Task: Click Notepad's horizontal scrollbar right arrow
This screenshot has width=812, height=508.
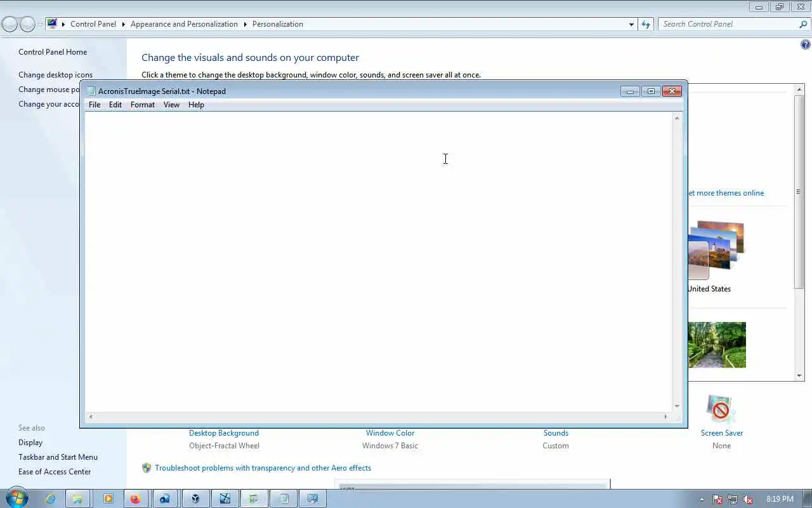Action: pyautogui.click(x=665, y=417)
